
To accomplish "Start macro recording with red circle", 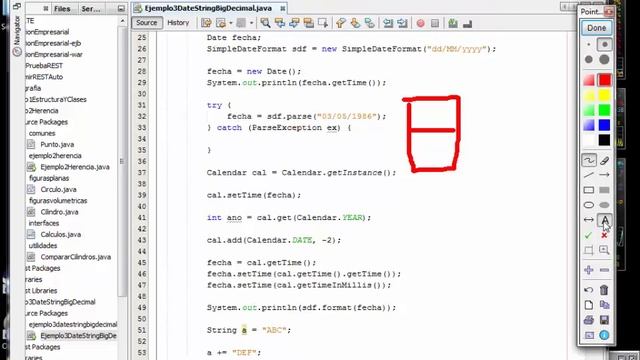I will pos(420,23).
